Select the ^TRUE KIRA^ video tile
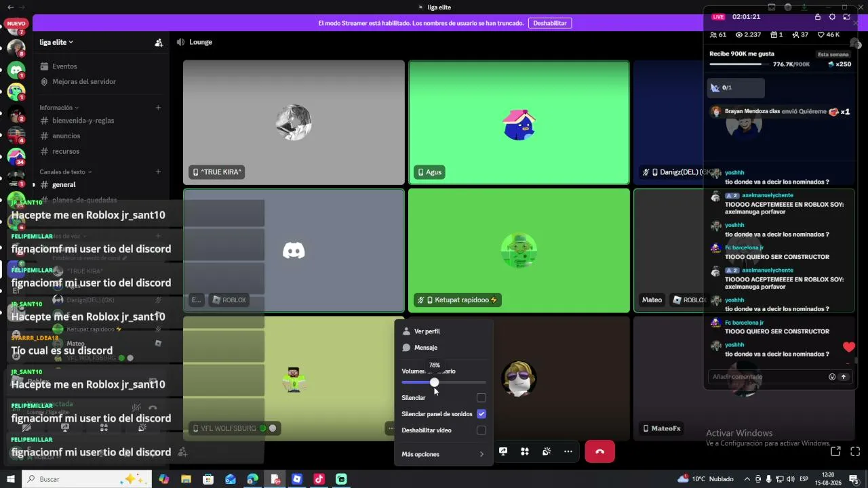 point(294,123)
